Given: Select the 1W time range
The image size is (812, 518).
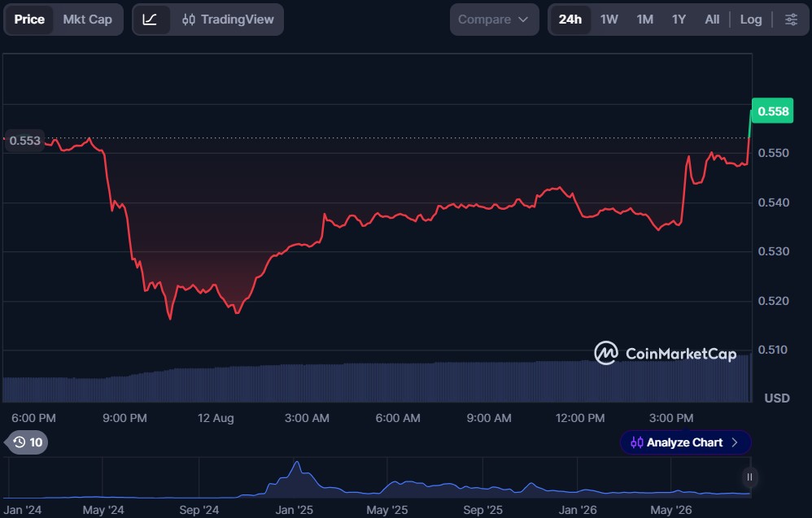Looking at the screenshot, I should pyautogui.click(x=609, y=20).
